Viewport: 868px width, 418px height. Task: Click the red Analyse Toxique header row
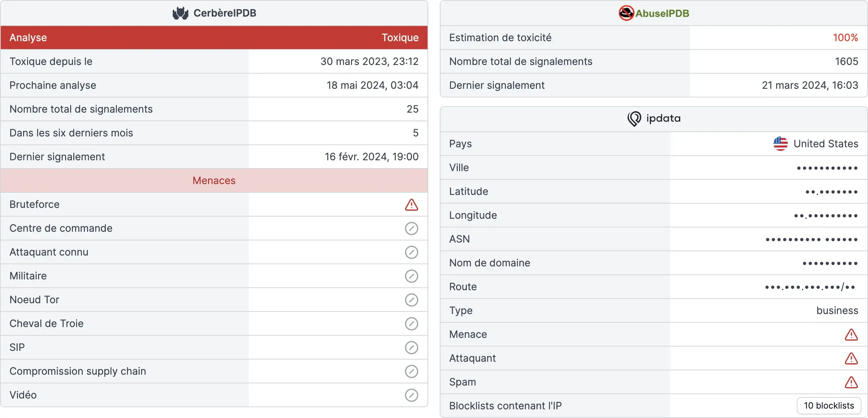point(214,38)
